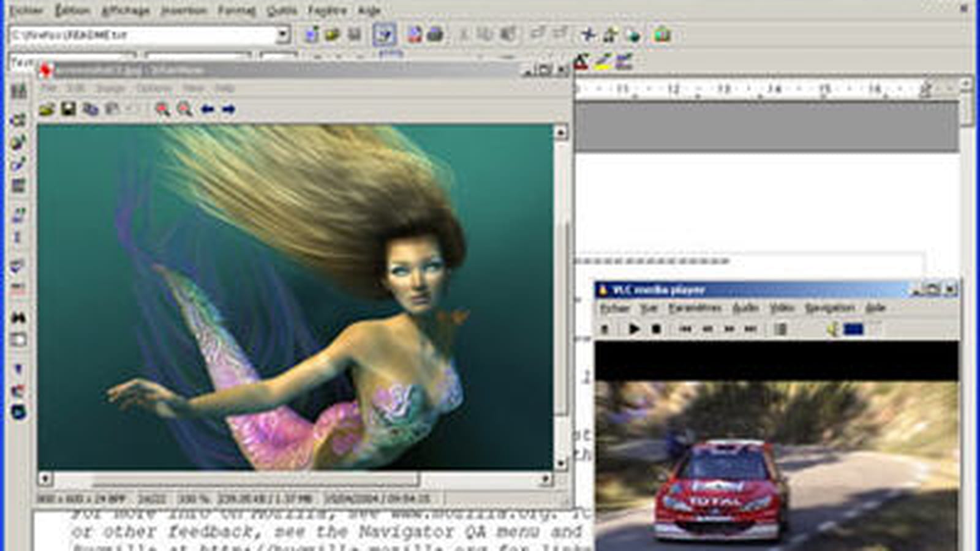Click the Next track button in VLC

pos(750,329)
